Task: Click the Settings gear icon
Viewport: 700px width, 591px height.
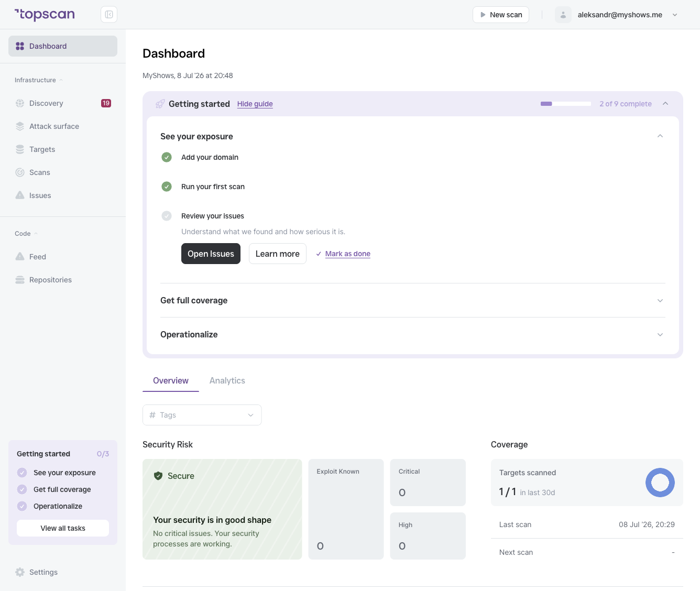Action: click(20, 572)
